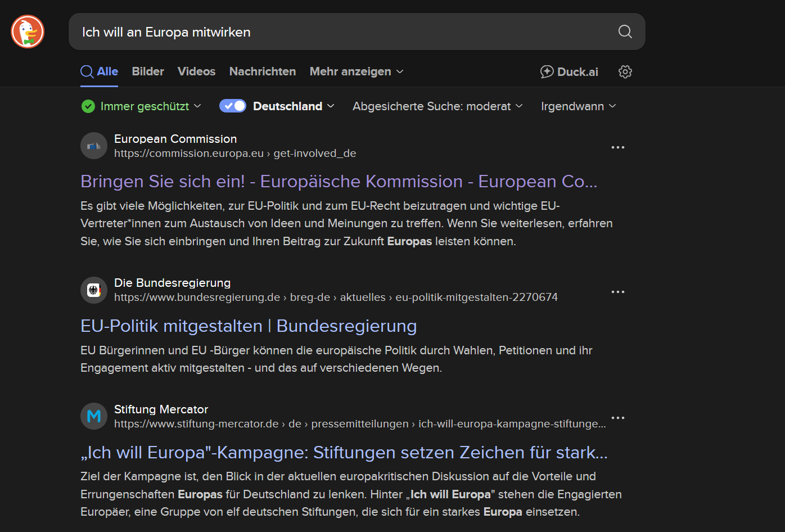This screenshot has height=532, width=785.
Task: Open the DuckDuckGo logo home link
Action: [x=28, y=31]
